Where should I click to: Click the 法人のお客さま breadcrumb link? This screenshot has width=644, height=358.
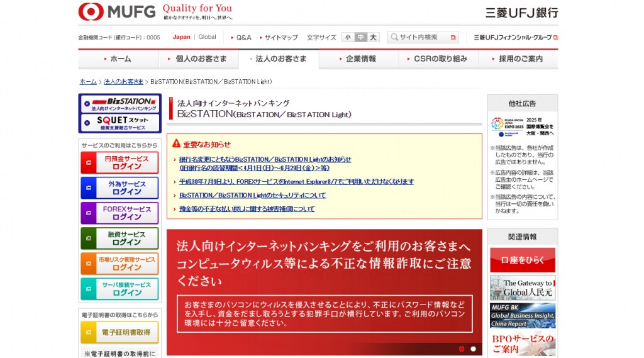pyautogui.click(x=123, y=81)
